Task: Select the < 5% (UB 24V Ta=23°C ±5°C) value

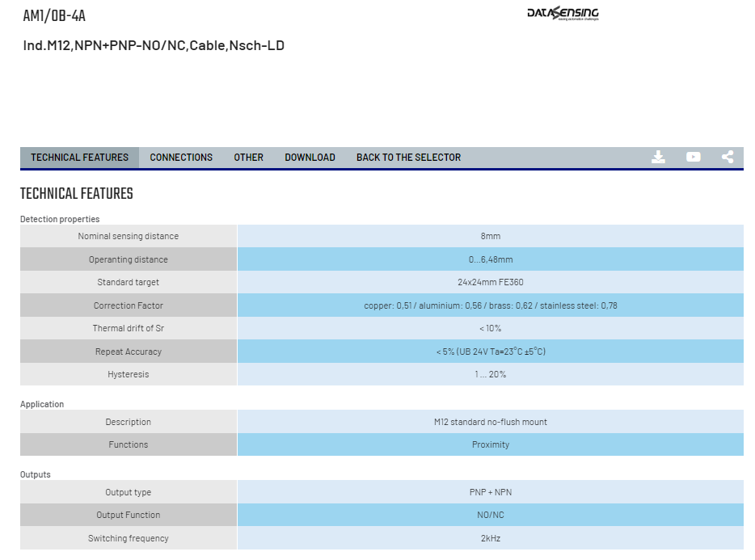Action: click(491, 351)
